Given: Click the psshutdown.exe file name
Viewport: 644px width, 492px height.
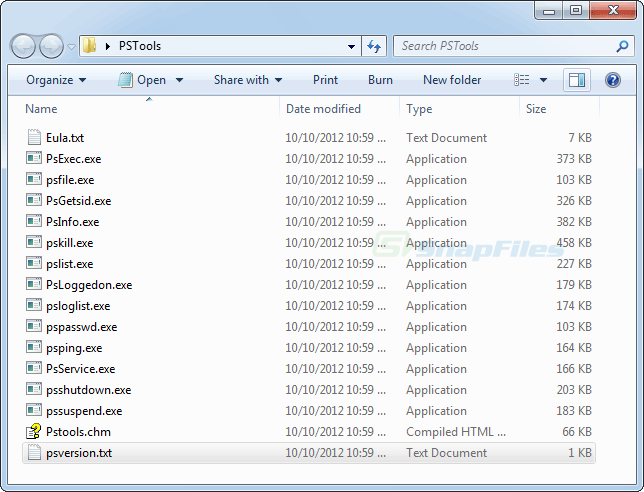Looking at the screenshot, I should [x=88, y=390].
